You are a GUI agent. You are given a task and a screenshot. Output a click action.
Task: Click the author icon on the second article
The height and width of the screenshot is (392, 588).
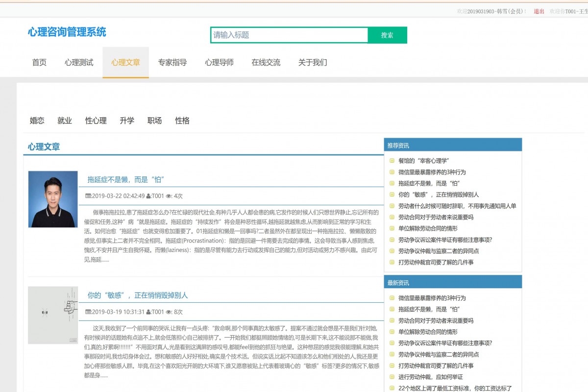coord(148,311)
